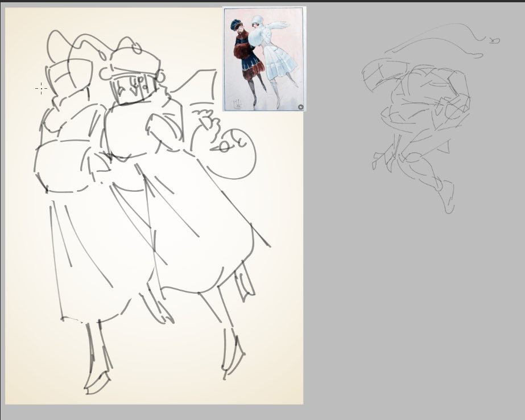Select the ice skaters reference image

tap(264, 59)
